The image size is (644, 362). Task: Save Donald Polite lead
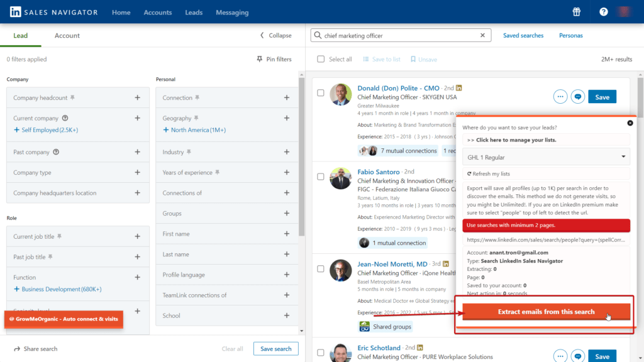(x=602, y=97)
